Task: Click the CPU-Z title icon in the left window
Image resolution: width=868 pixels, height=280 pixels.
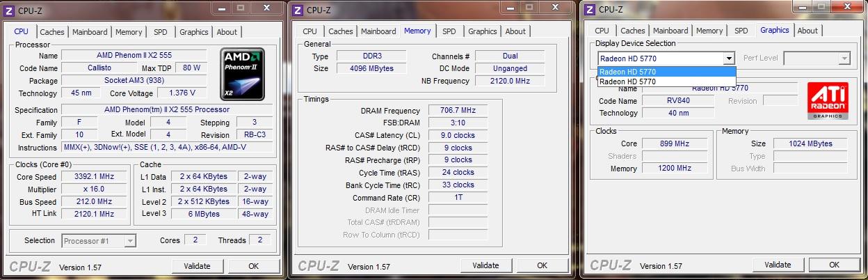Action: click(10, 9)
